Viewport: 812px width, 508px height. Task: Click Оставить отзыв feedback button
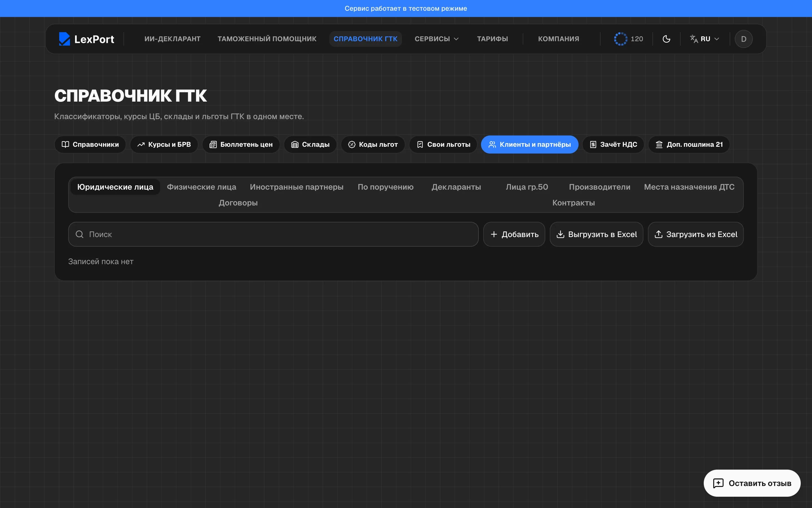[752, 483]
